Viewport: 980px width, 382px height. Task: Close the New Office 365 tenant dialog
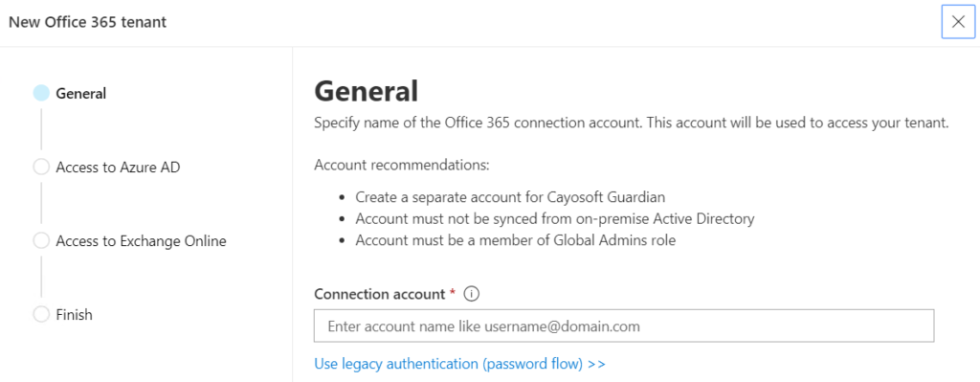click(958, 22)
